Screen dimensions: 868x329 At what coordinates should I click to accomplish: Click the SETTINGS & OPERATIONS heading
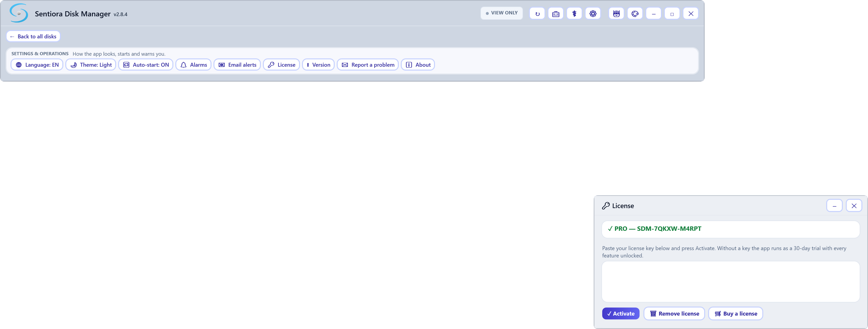point(40,53)
